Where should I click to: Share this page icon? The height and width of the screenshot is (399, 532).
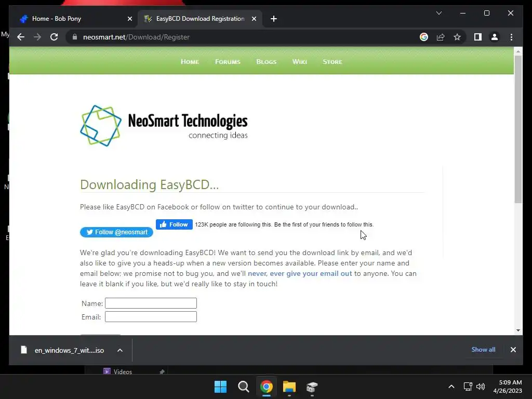click(441, 37)
